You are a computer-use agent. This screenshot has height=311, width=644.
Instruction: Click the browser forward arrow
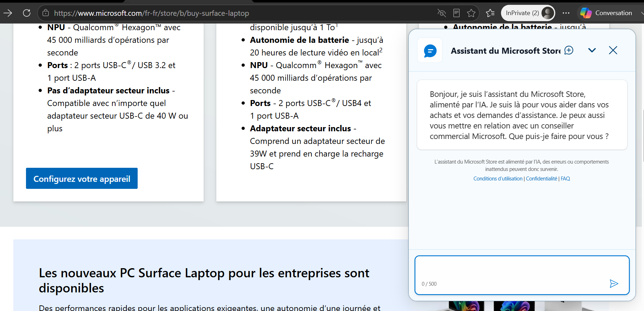tap(8, 13)
